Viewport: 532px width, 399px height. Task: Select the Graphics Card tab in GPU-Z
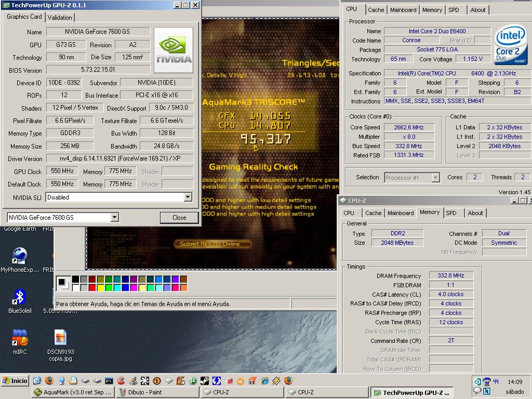click(24, 16)
